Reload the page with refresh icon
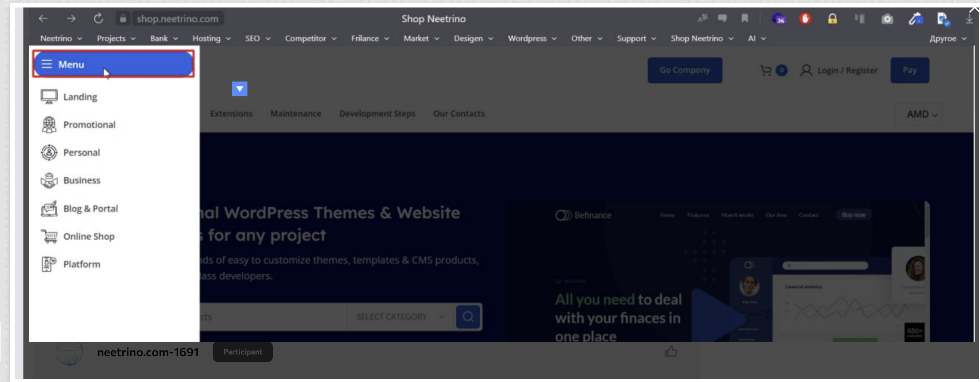This screenshot has height=382, width=980. 99,18
